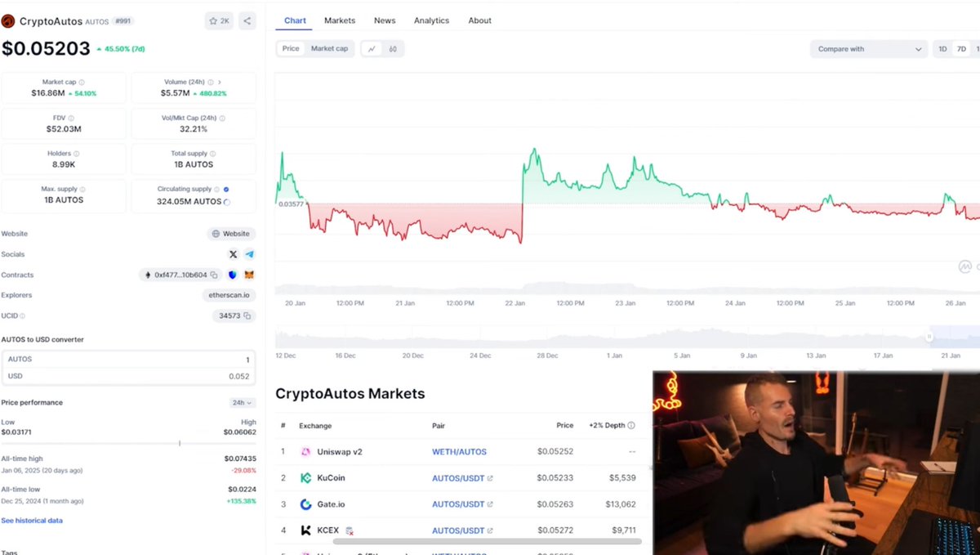
Task: Click See historical data link
Action: pyautogui.click(x=32, y=521)
